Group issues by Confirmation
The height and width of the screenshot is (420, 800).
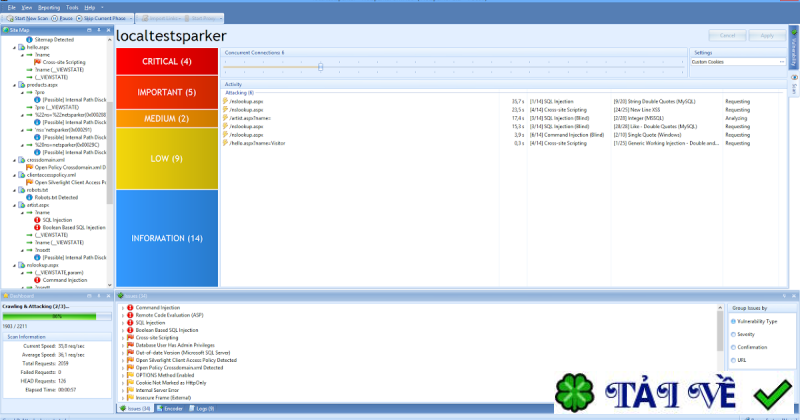(x=733, y=347)
